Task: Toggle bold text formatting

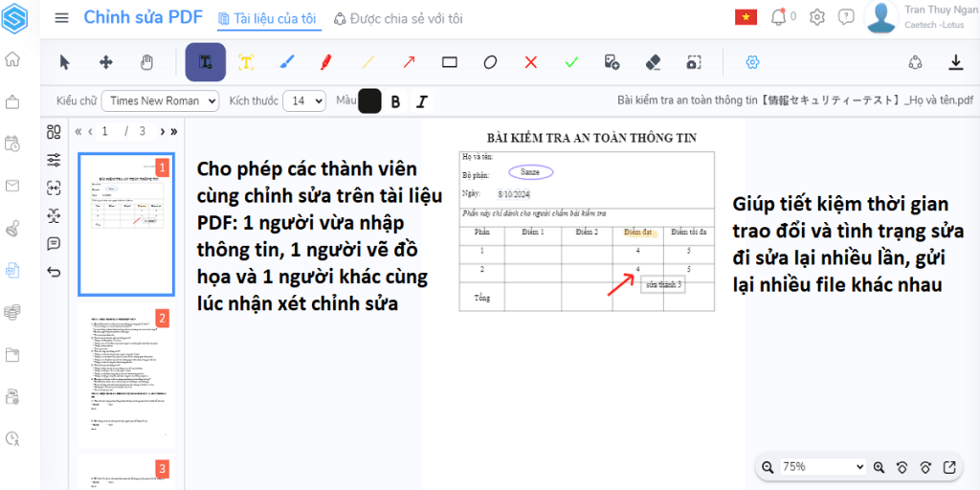Action: 394,101
